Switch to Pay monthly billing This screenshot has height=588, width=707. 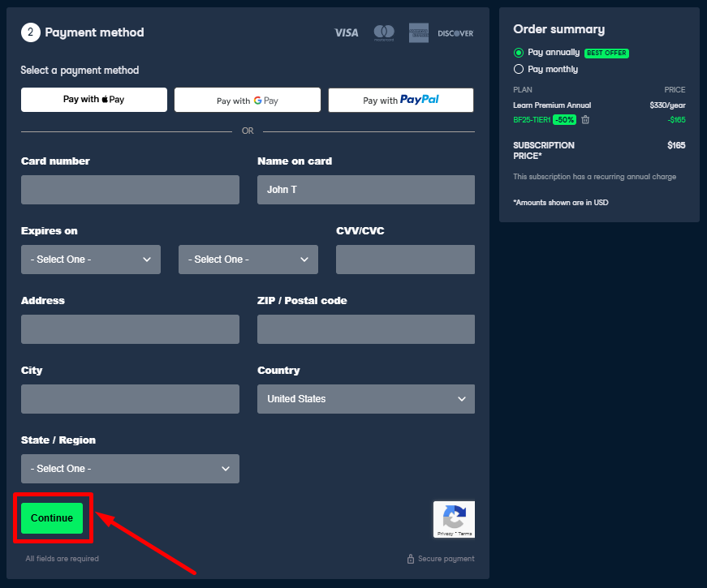(x=519, y=68)
